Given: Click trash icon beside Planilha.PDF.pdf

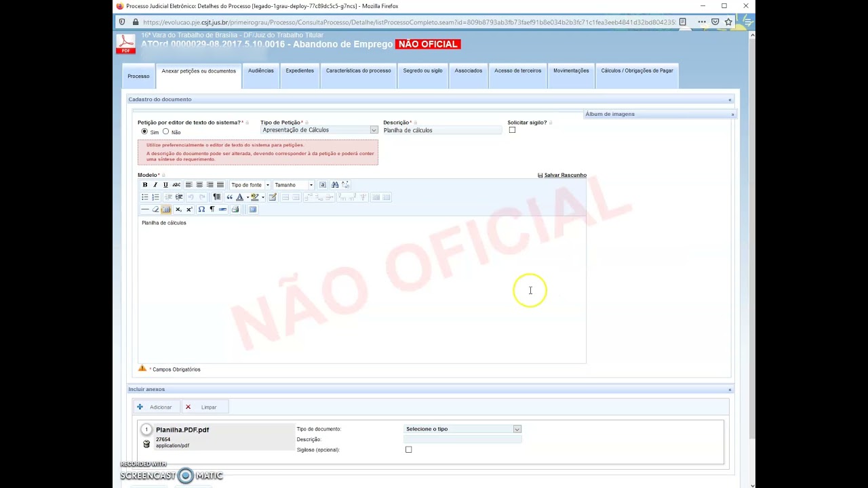Looking at the screenshot, I should point(146,444).
